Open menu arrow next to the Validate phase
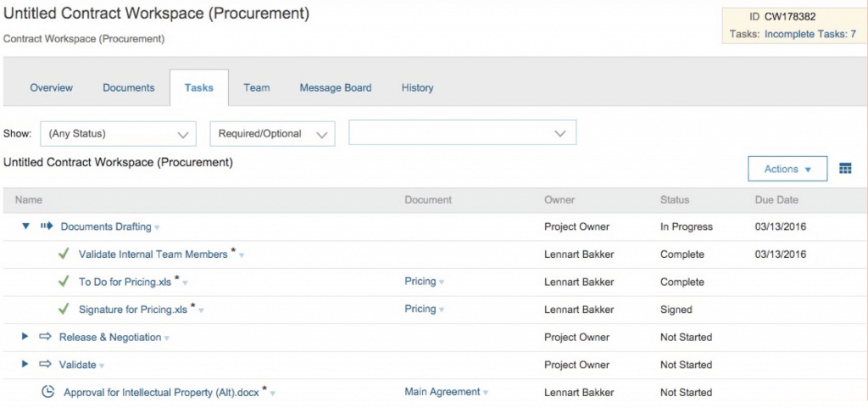 [102, 366]
